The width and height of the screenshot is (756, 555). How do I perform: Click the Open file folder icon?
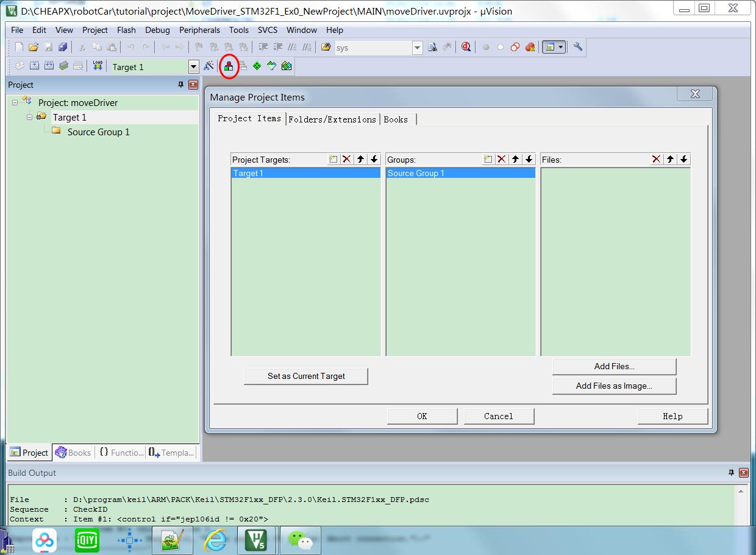34,47
